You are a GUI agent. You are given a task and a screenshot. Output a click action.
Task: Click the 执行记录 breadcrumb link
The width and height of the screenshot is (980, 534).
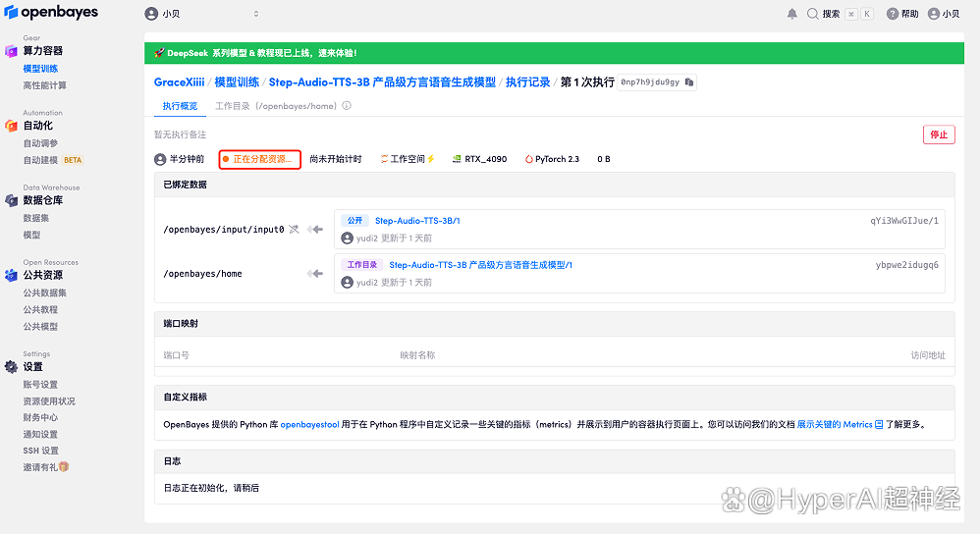[528, 81]
